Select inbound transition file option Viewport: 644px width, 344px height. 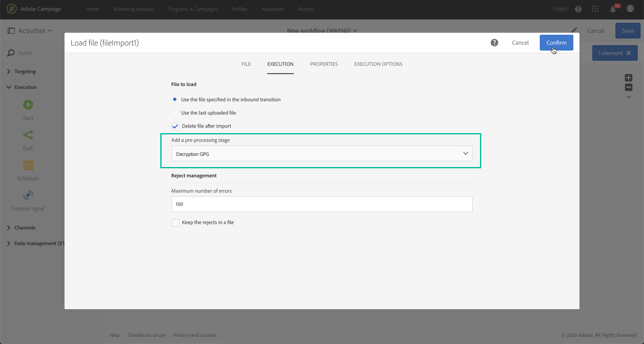pos(175,99)
